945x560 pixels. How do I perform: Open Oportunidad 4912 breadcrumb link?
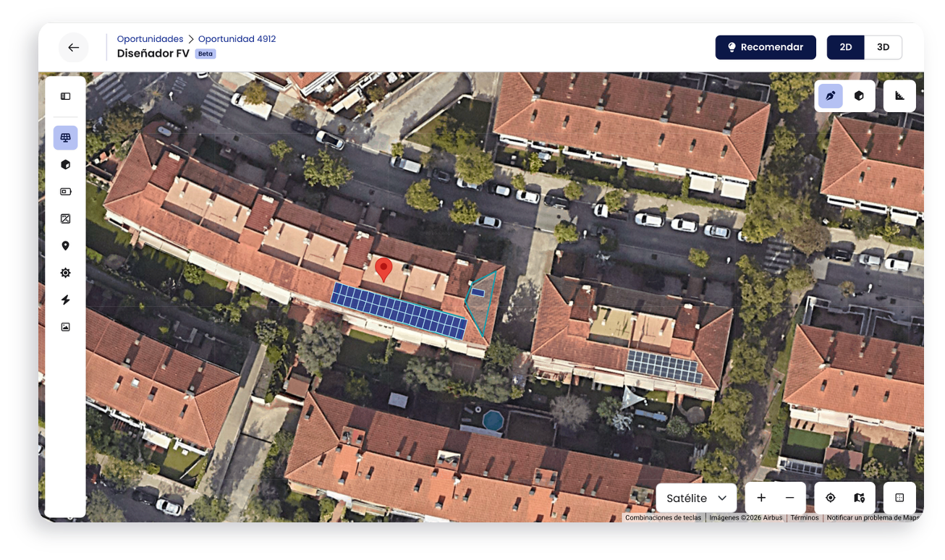[237, 39]
